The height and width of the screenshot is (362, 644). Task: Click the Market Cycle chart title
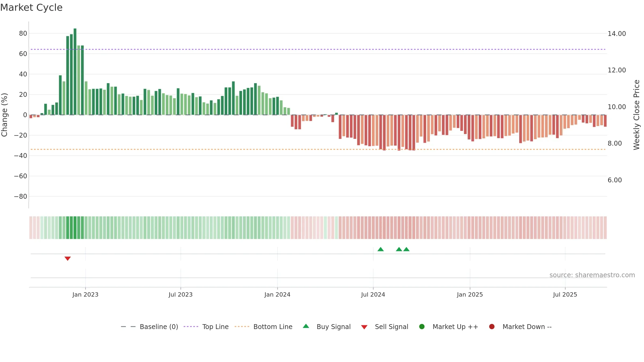31,8
